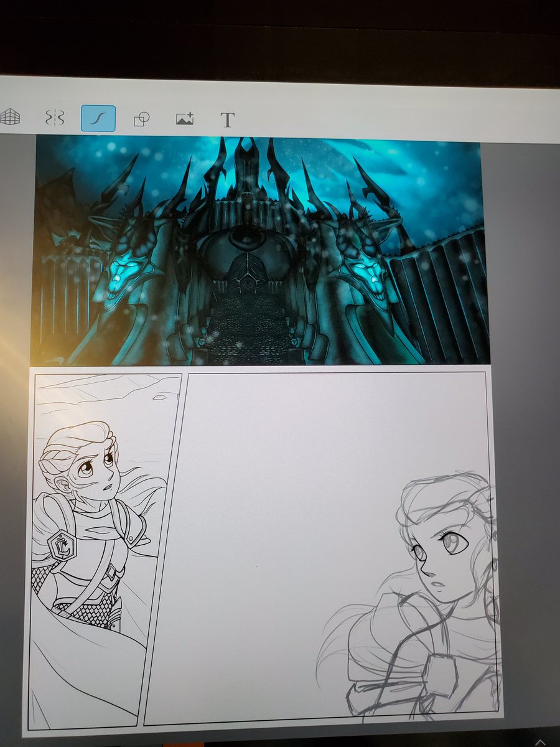
Task: Open the perspective grid tool
Action: 9,117
